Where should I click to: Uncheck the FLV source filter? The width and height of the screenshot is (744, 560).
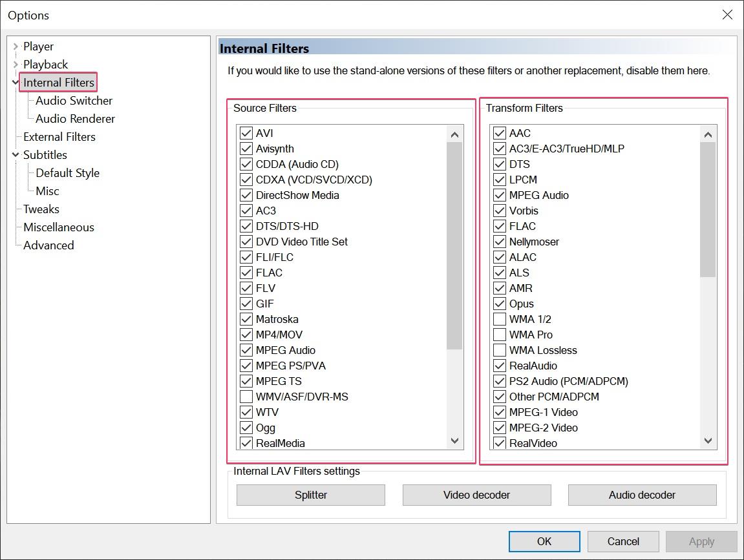pyautogui.click(x=246, y=288)
